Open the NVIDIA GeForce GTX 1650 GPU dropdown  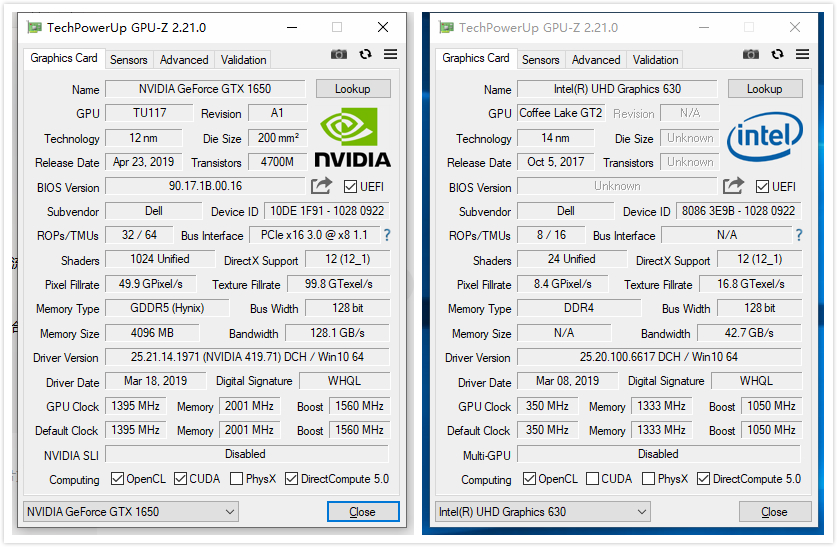tap(131, 512)
